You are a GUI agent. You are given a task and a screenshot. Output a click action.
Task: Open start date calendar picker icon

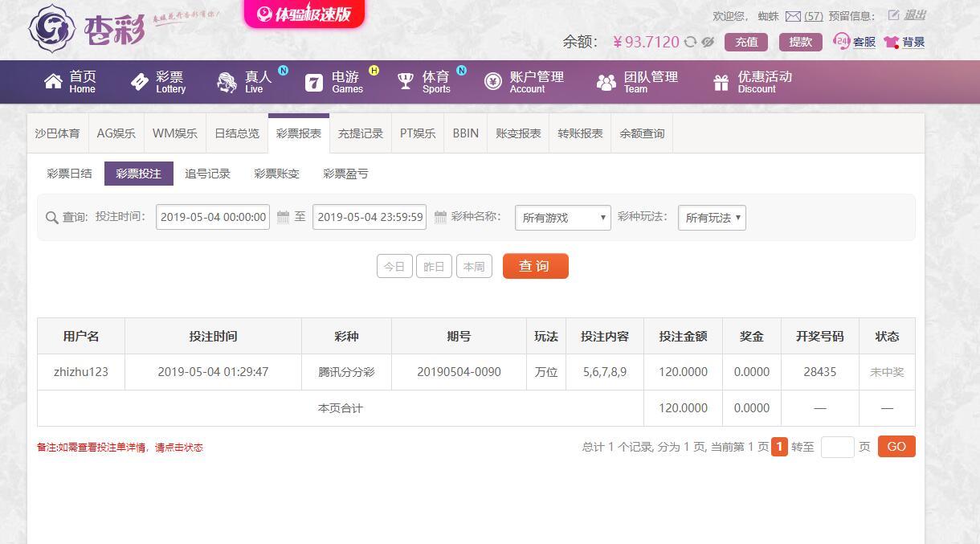tap(283, 217)
